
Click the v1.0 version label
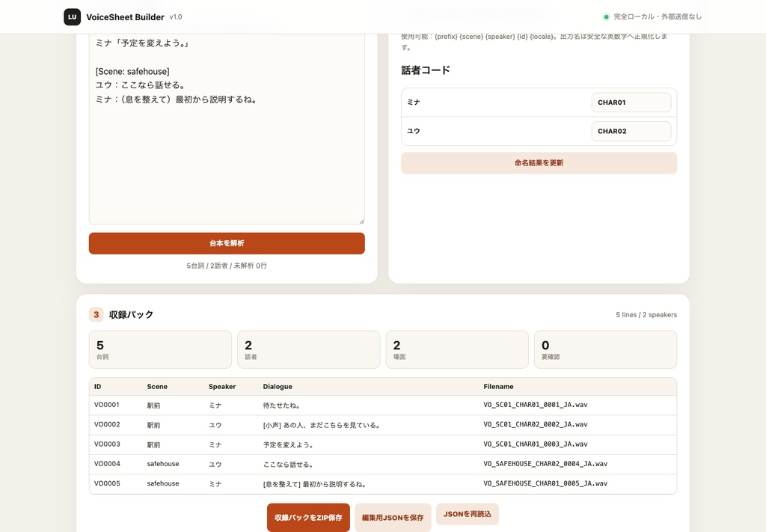pos(176,17)
